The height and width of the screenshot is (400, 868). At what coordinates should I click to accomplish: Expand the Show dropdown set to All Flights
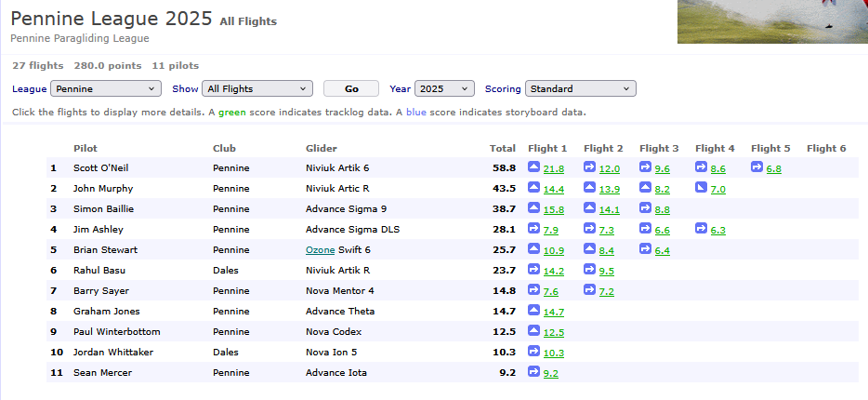click(x=257, y=89)
